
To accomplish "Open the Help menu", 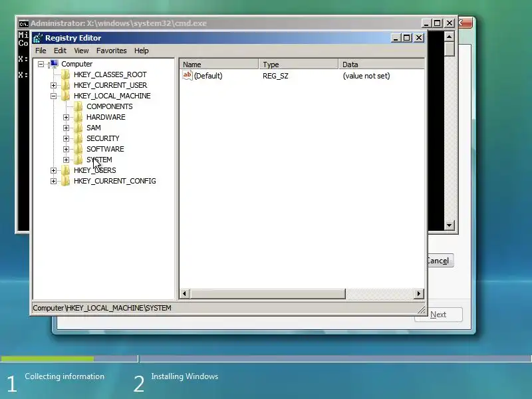I will click(142, 51).
